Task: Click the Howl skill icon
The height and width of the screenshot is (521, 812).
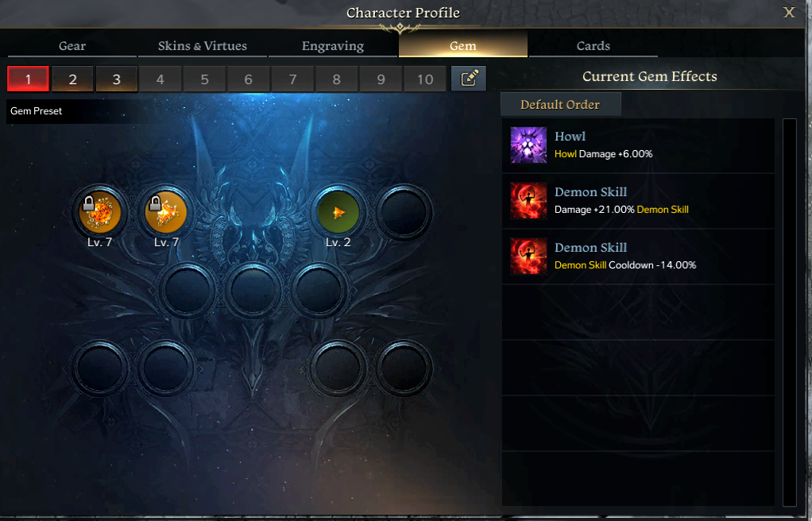Action: (x=528, y=145)
